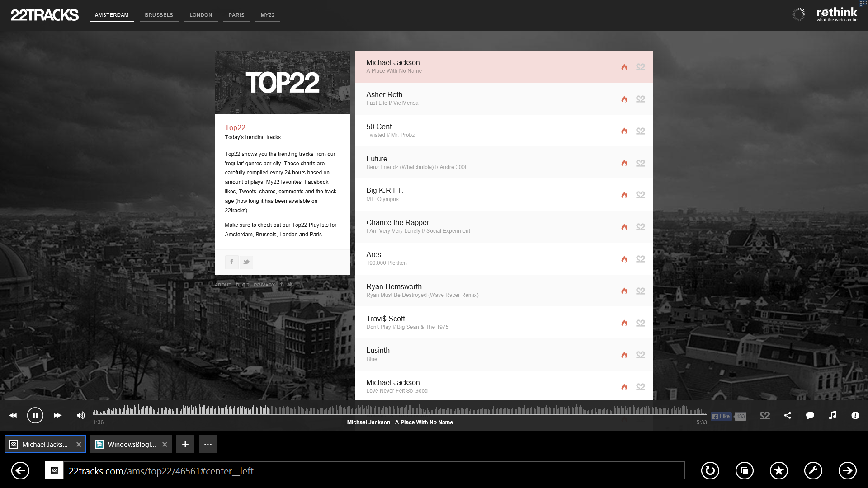Add the current track to My22 in the player bar
The image size is (868, 488).
765,415
